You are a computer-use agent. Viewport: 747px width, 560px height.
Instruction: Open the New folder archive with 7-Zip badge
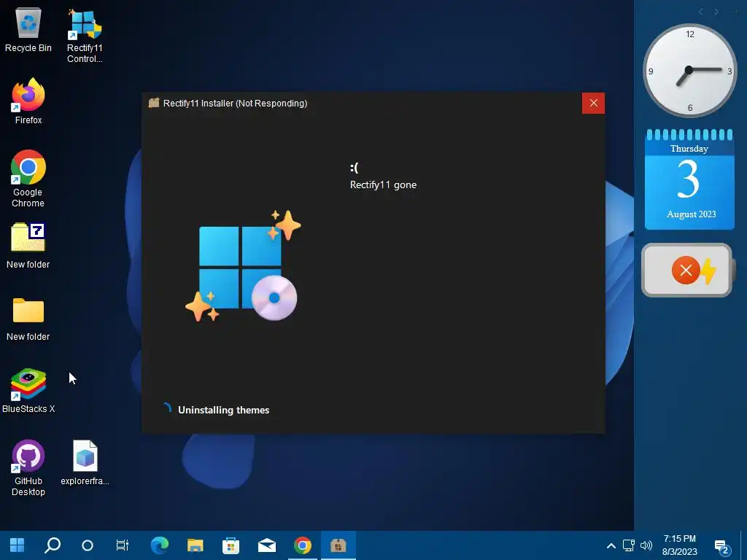point(28,246)
